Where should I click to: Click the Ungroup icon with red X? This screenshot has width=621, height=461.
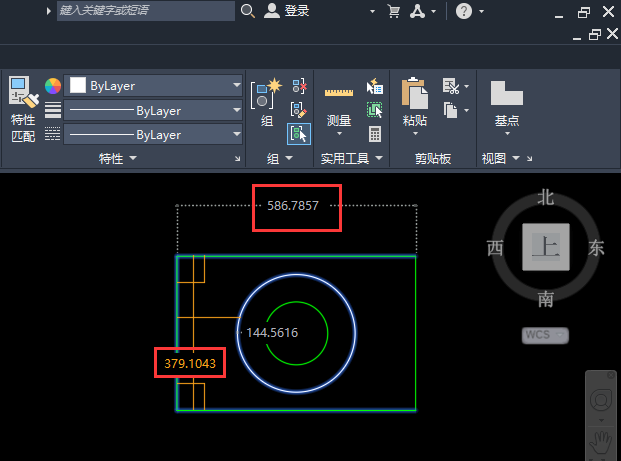pos(299,86)
